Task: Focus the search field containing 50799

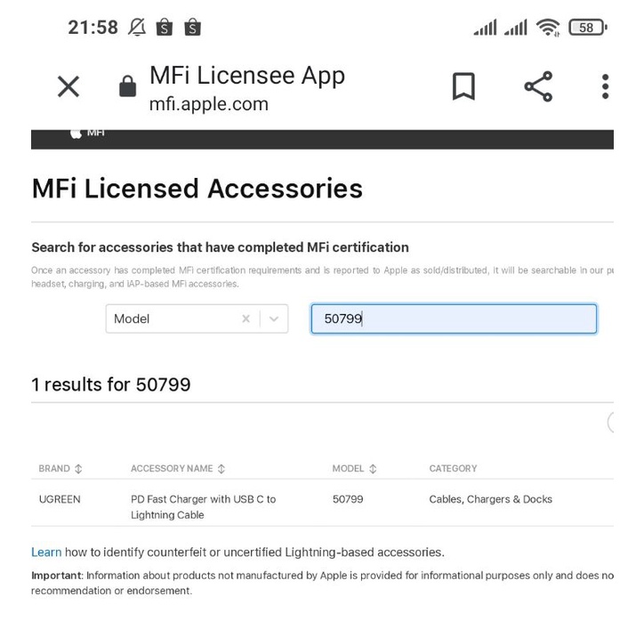Action: click(454, 318)
